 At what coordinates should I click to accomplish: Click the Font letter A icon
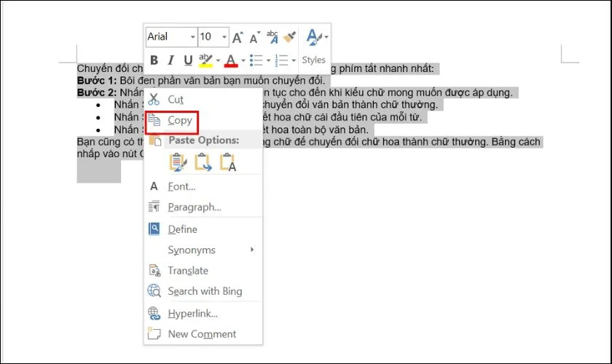[x=154, y=186]
